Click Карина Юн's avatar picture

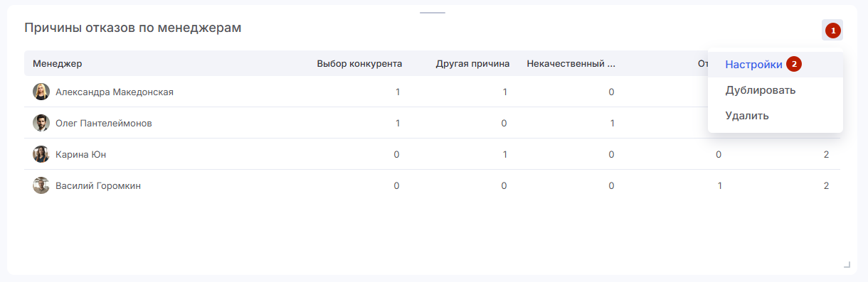[41, 154]
